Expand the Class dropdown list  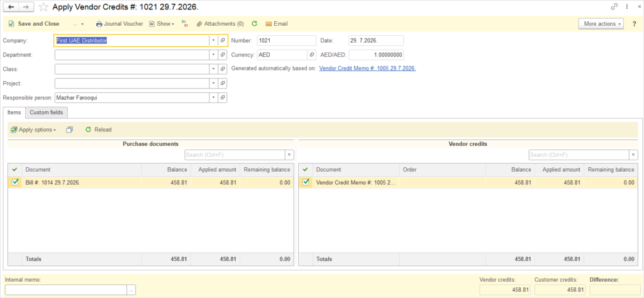[x=213, y=69]
